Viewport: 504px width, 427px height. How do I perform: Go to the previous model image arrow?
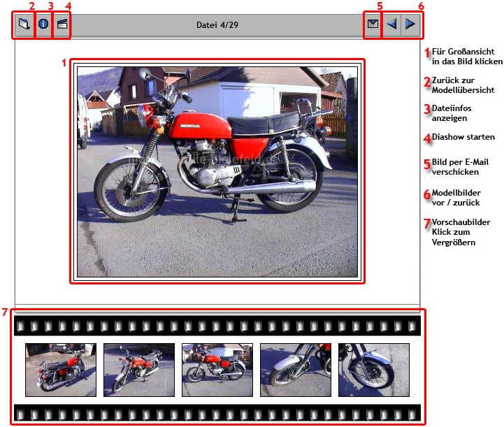(391, 24)
